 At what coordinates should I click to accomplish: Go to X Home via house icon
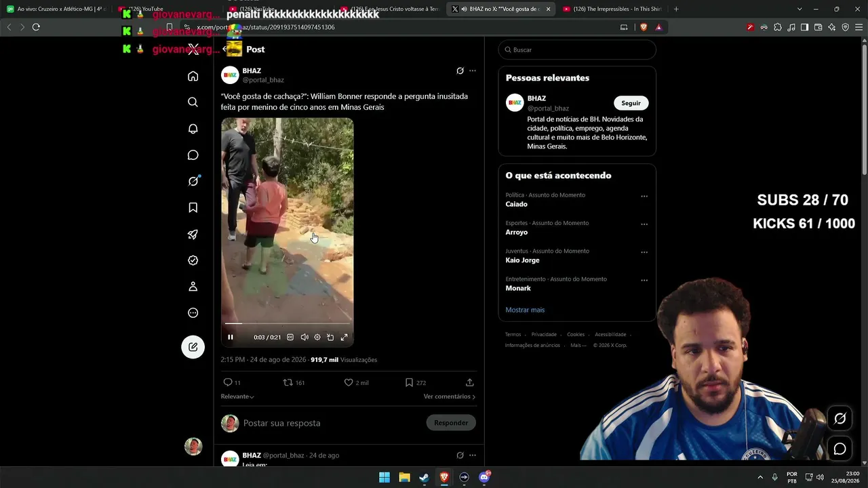click(193, 76)
